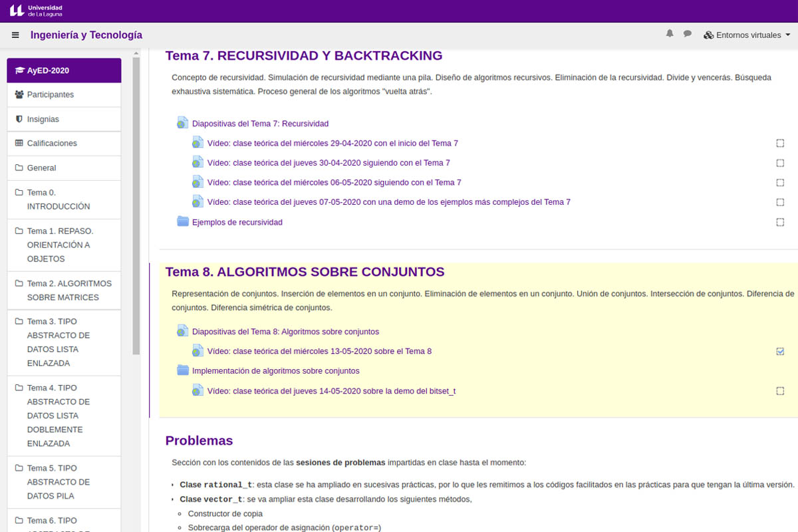
Task: Uncheck completion box for 13-05-2020 video
Action: (x=780, y=351)
